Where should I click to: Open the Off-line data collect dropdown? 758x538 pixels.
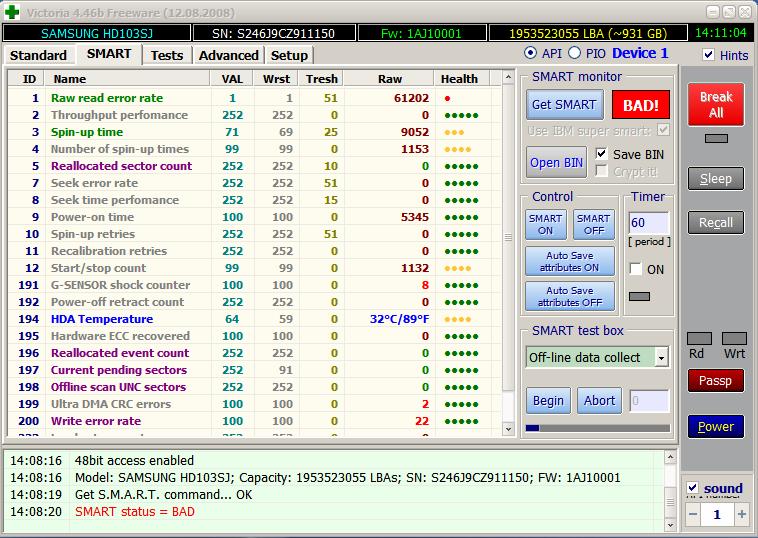(661, 357)
